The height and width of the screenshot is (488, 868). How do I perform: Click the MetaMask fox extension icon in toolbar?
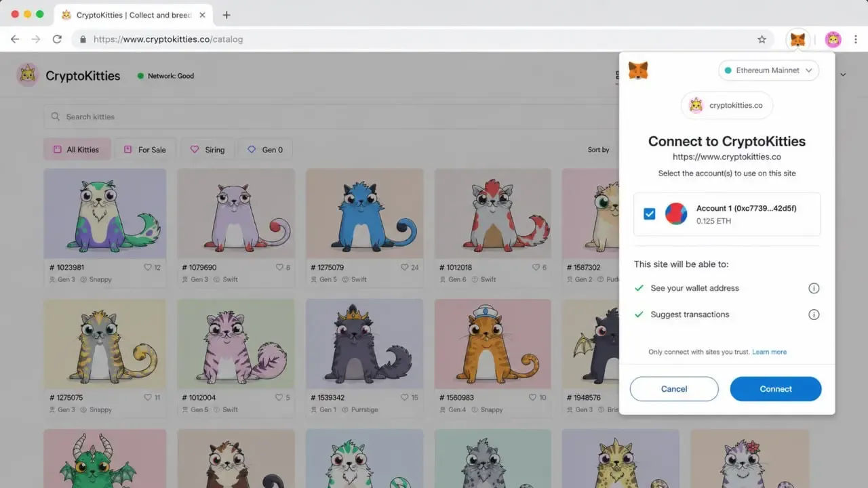(x=798, y=39)
